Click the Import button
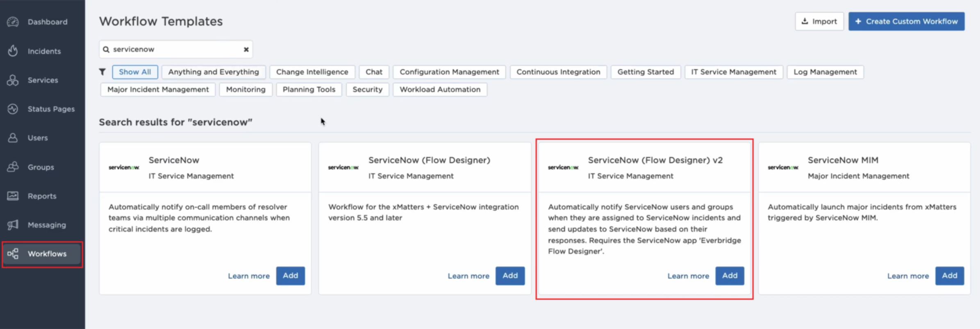 pyautogui.click(x=819, y=21)
